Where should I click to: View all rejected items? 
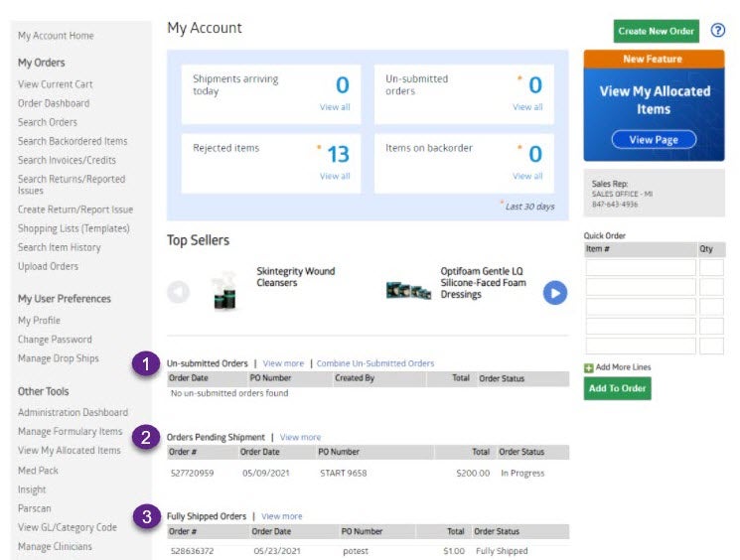[335, 177]
